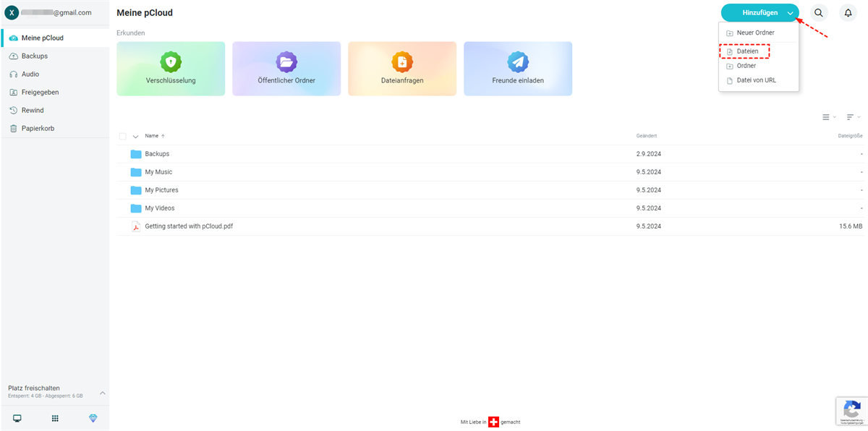Click the My Videos folder icon
Screen dimensions: 868x431
136,208
